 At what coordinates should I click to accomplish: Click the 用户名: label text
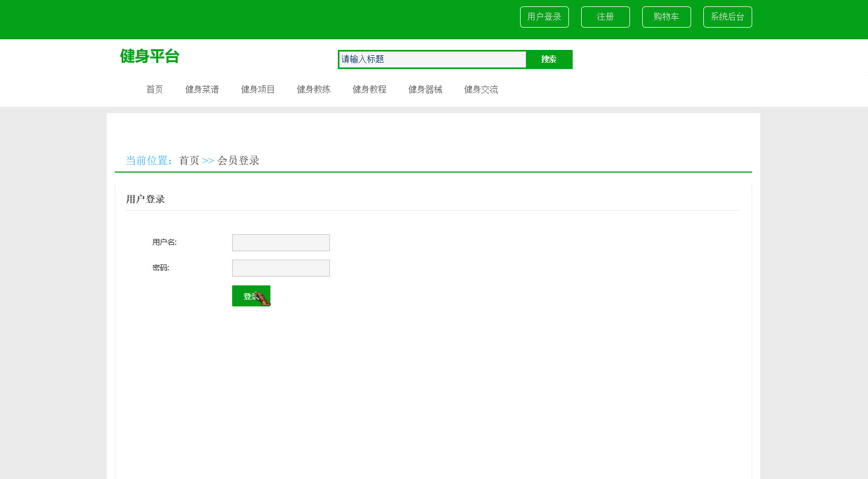click(x=165, y=242)
